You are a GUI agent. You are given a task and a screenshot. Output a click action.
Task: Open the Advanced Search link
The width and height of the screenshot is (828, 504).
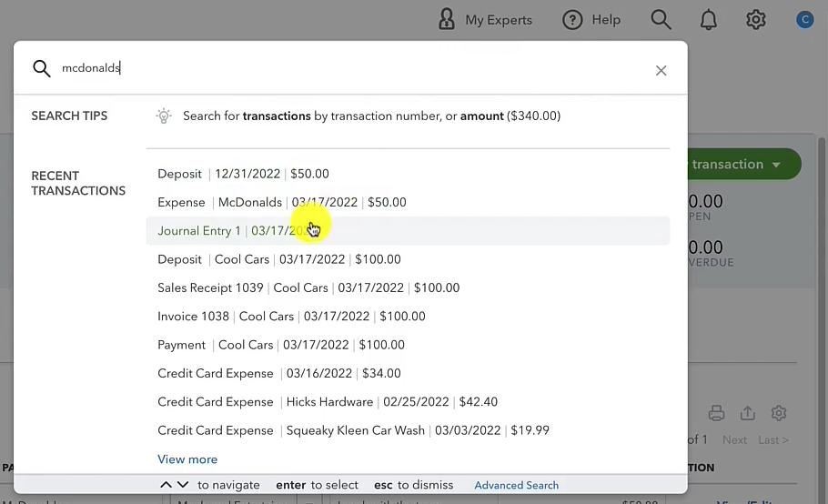pos(516,485)
